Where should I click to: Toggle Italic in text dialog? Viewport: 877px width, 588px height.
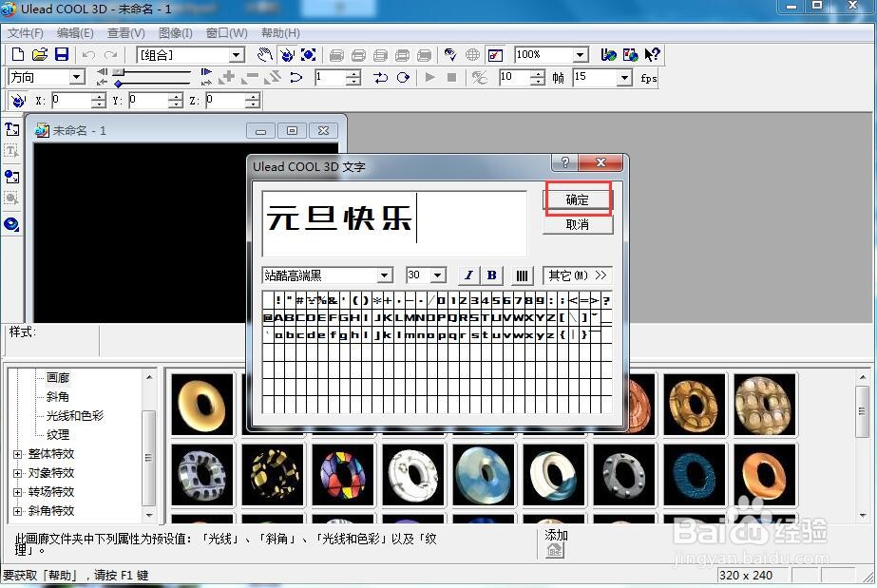[468, 275]
